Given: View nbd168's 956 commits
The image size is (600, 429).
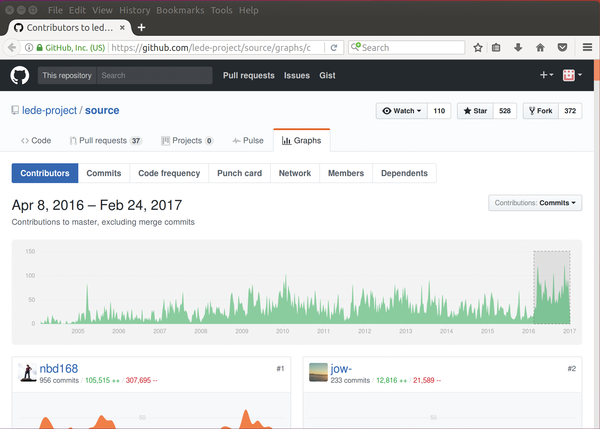Looking at the screenshot, I should coord(59,380).
